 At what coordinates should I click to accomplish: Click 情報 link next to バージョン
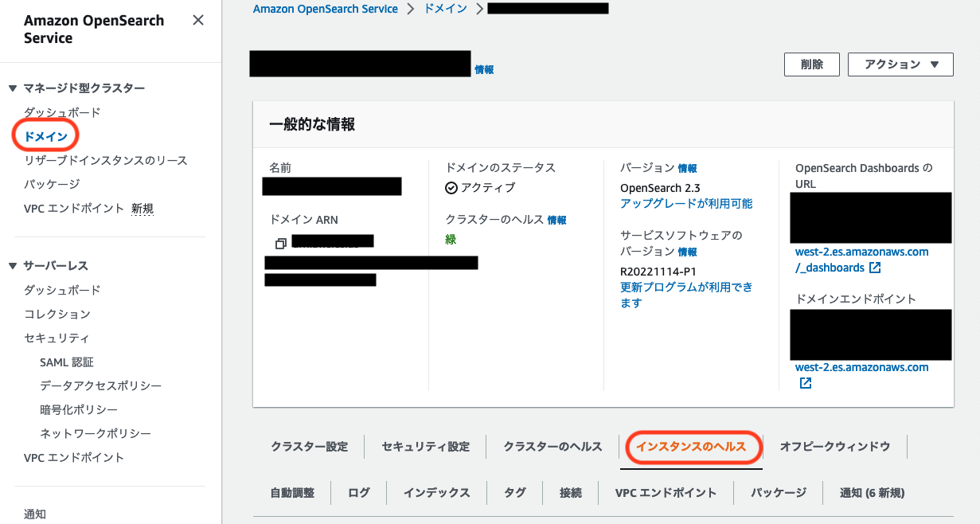pos(687,169)
